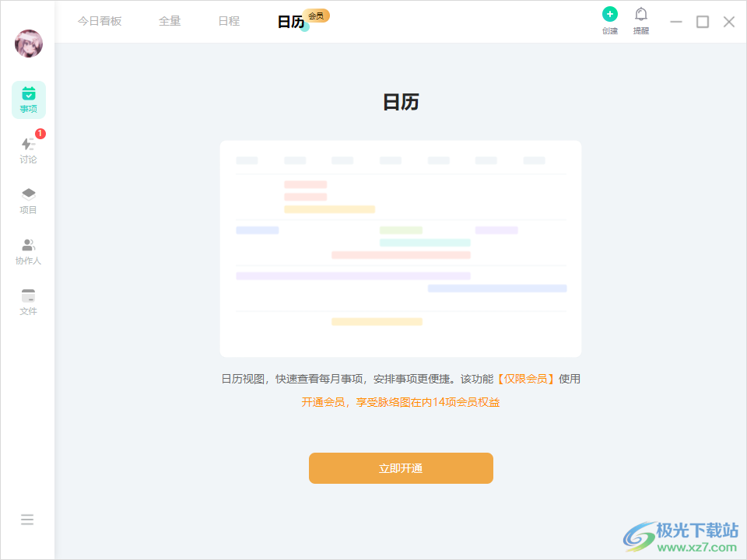Viewport: 747px width, 560px height.
Task: Open 提醒 reminders via the bell icon
Action: tap(640, 15)
